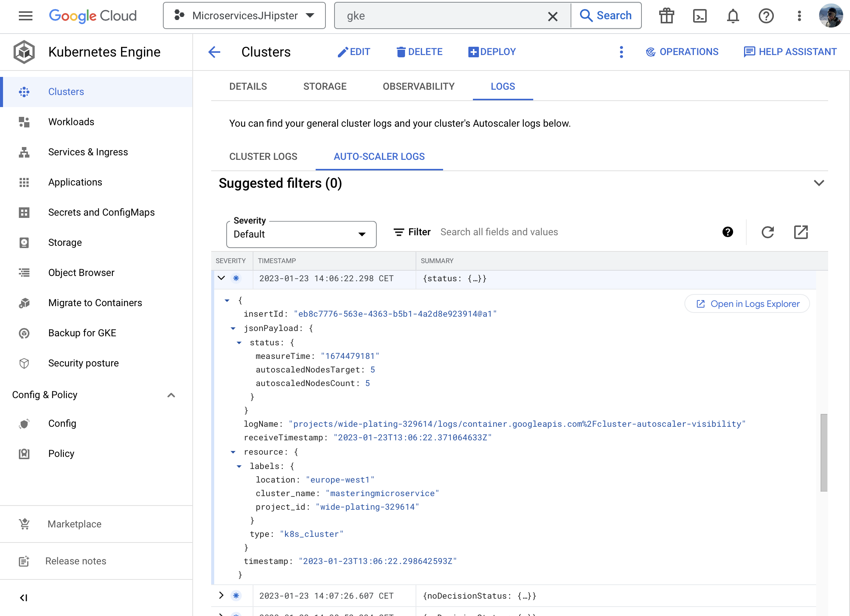Click the Security posture icon
Viewport: 850px width, 616px height.
point(24,363)
